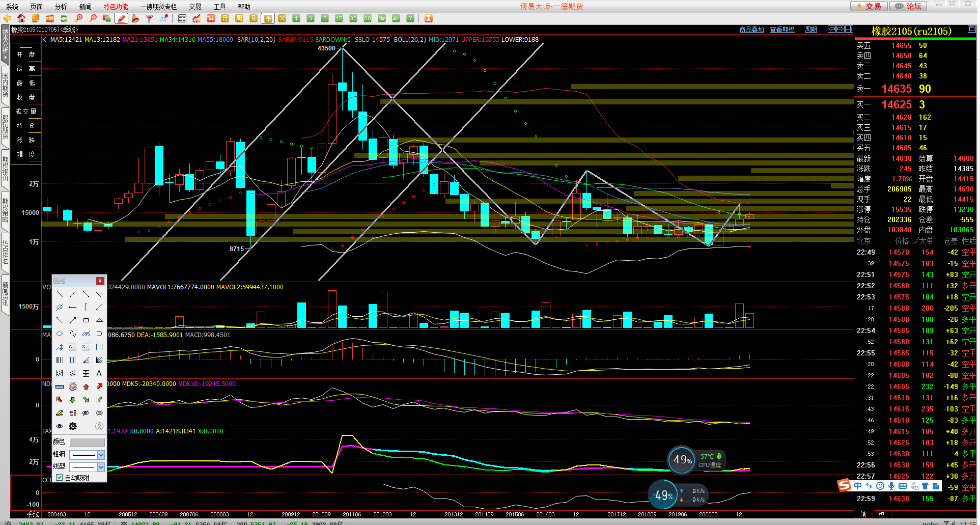Select the vertical line drawing tool

tap(86, 307)
